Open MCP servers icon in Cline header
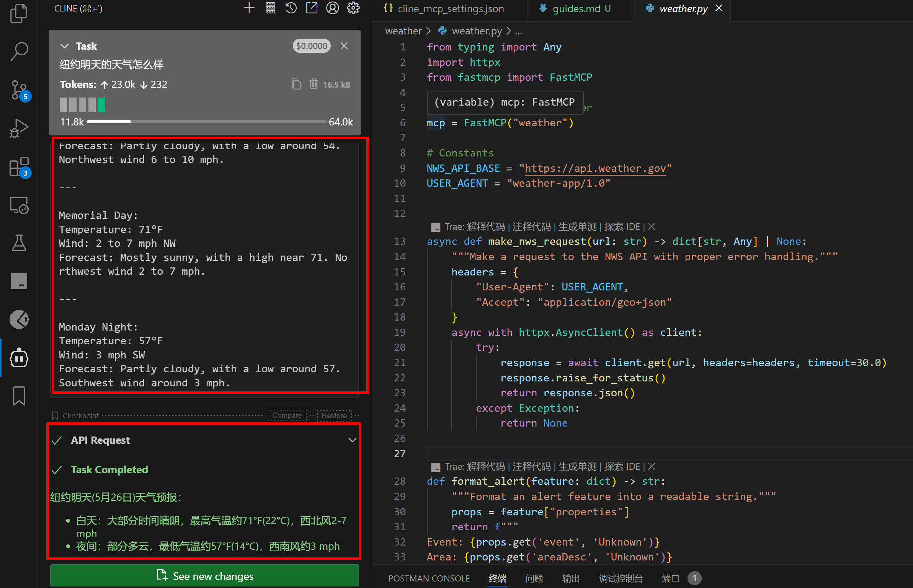913x588 pixels. 270,8
